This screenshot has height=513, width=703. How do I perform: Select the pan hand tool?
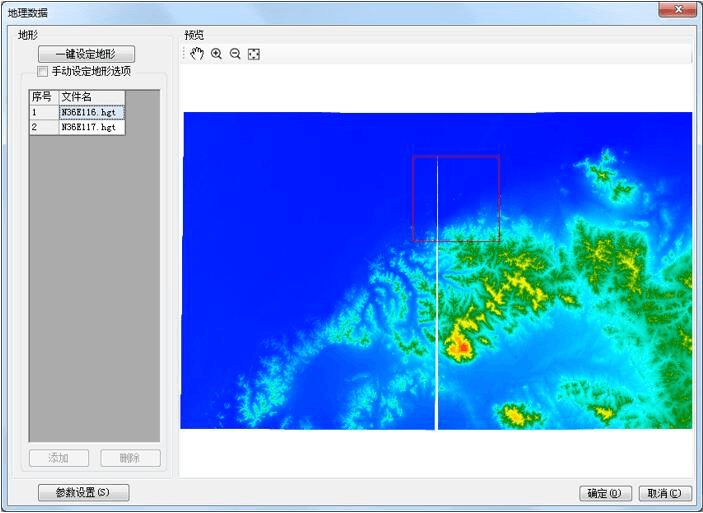pyautogui.click(x=197, y=53)
